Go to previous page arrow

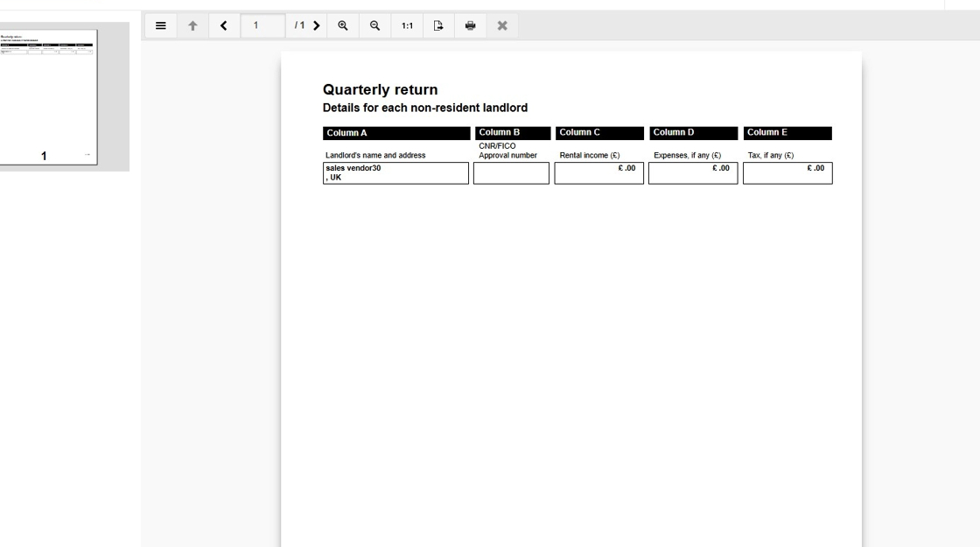[x=224, y=25]
